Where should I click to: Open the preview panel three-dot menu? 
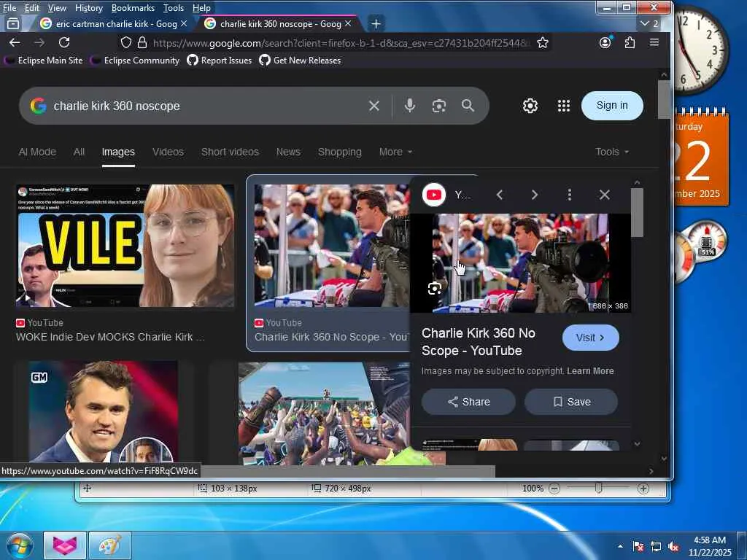point(570,195)
